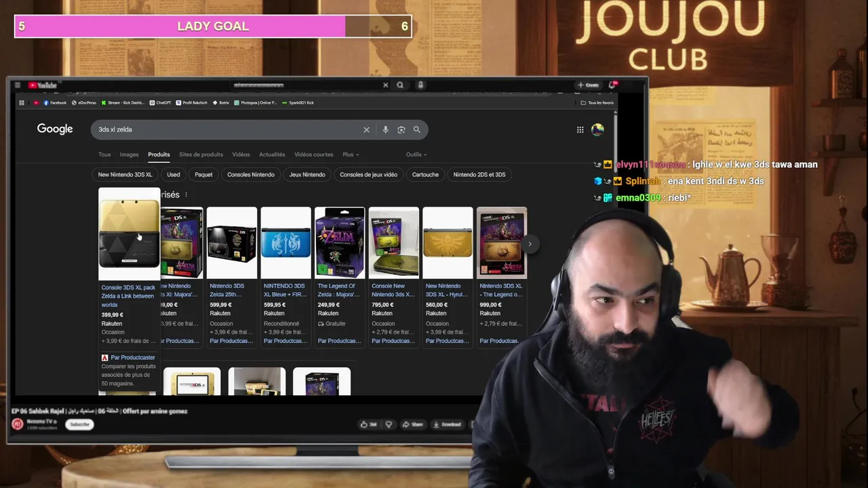
Task: Open the New Nintendo 3DS XL - Hyrule 560,00 € listing
Action: tap(448, 277)
